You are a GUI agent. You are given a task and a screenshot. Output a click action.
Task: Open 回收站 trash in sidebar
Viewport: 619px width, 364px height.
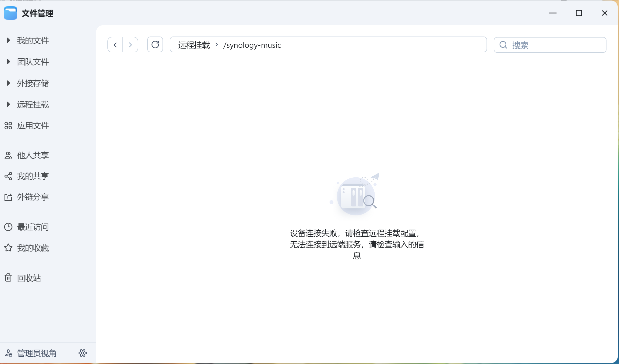[x=29, y=278]
